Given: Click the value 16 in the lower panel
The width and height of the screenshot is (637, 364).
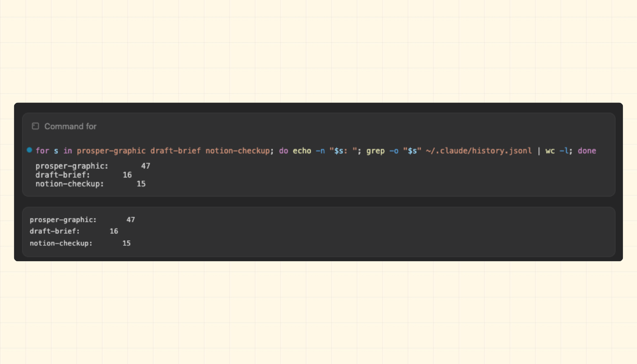Looking at the screenshot, I should pyautogui.click(x=114, y=232).
